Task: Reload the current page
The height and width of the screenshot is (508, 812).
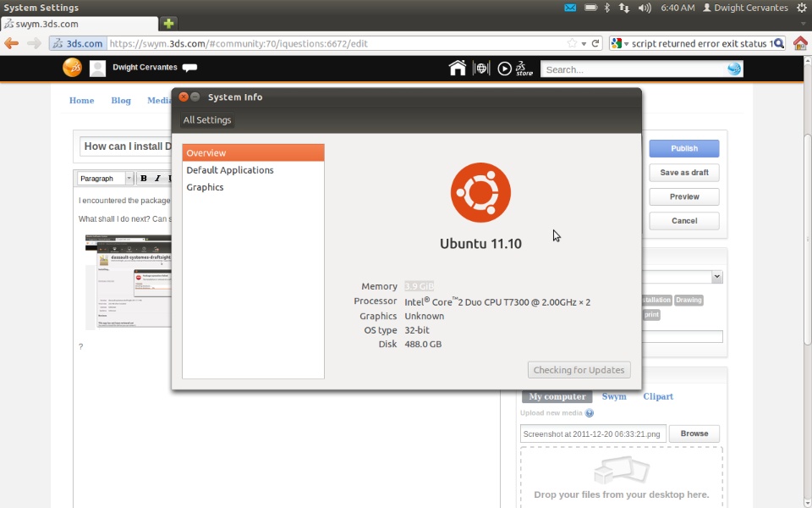Action: tap(595, 43)
